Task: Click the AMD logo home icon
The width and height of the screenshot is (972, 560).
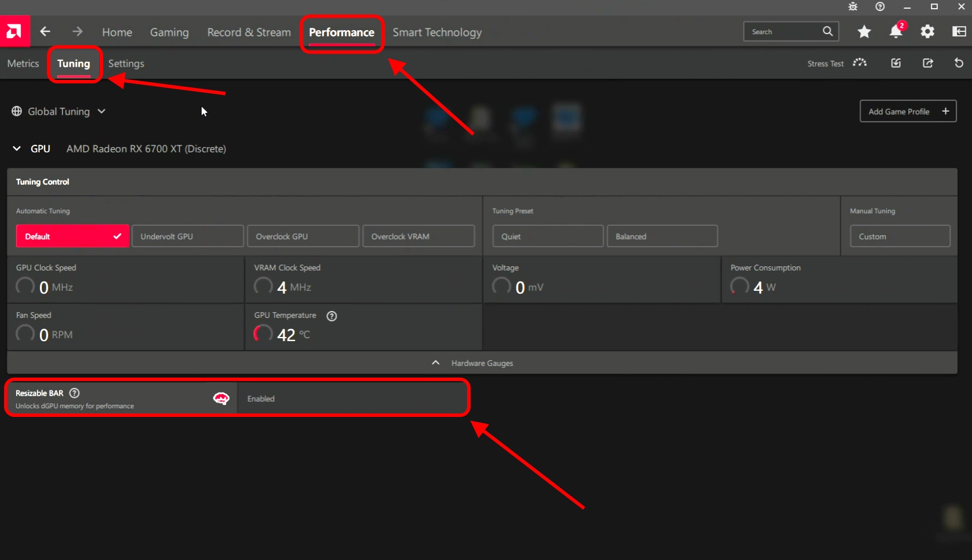Action: (x=14, y=31)
